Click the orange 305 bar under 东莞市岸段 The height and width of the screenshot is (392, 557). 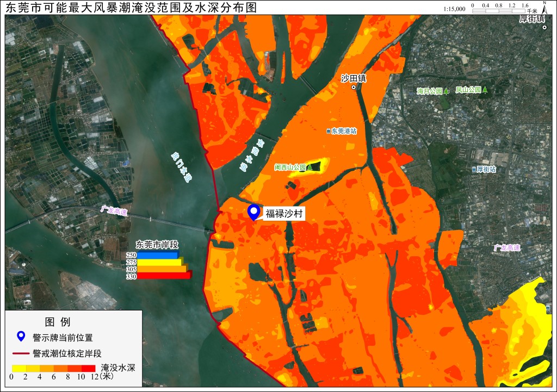(162, 269)
